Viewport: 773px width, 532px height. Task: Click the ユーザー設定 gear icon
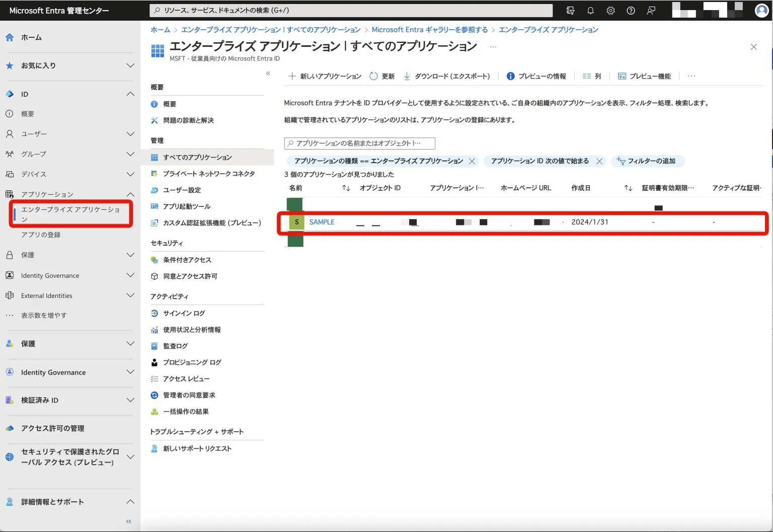pos(154,190)
